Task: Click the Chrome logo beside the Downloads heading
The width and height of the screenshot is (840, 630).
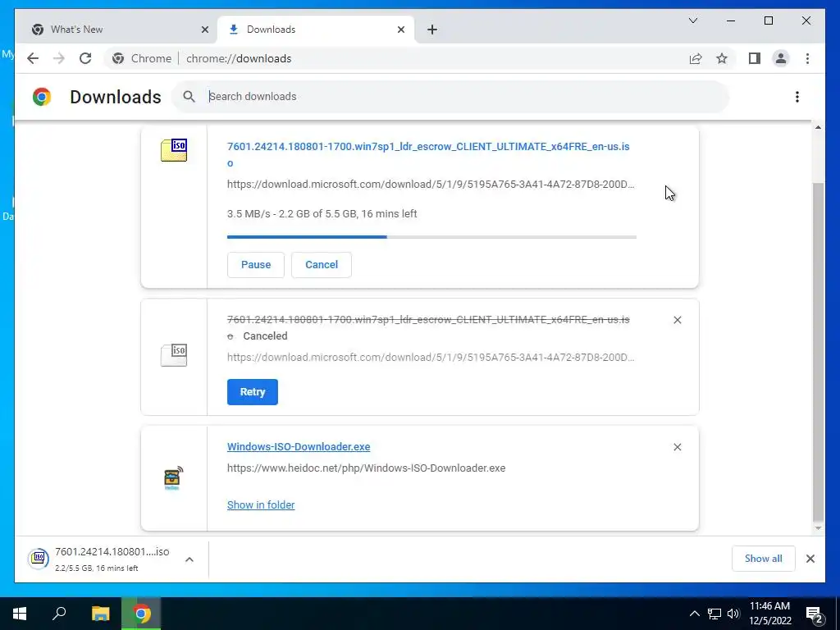Action: (42, 97)
